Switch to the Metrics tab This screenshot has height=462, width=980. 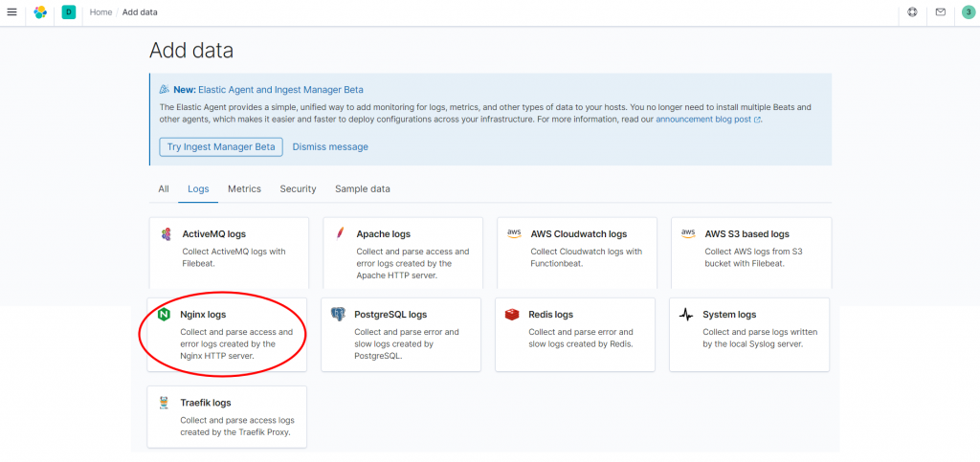(x=244, y=188)
